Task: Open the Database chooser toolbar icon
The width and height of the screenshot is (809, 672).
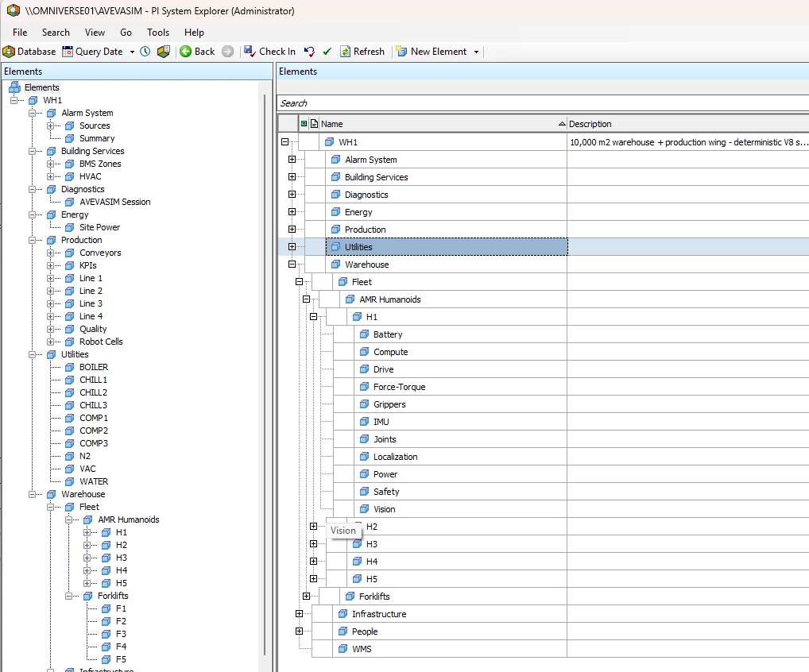Action: [9, 52]
